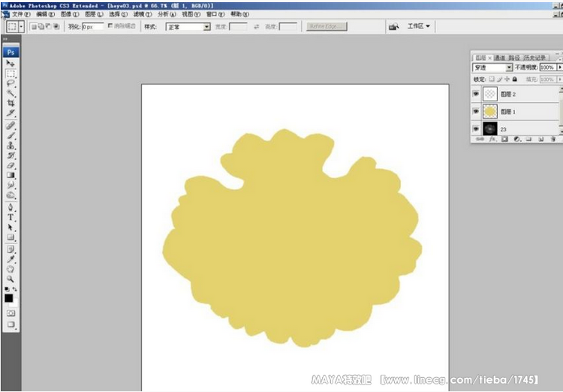Hide layer 图层 2 with eye icon
Image resolution: width=563 pixels, height=392 pixels.
pyautogui.click(x=476, y=94)
